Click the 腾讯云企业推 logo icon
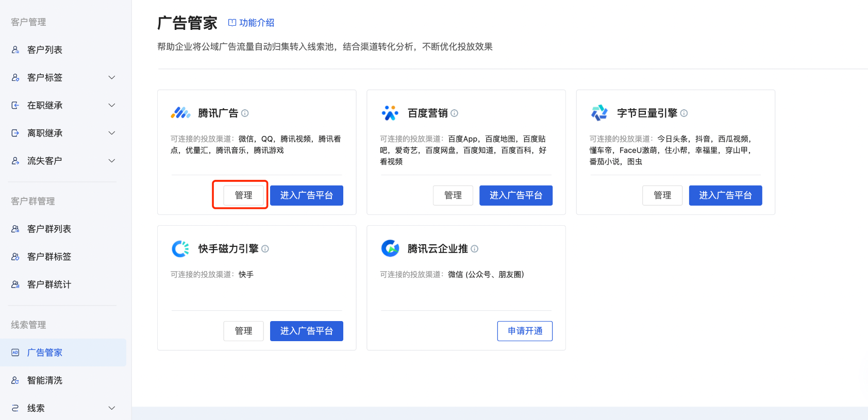Screen dimensions: 868x420 pos(390,248)
